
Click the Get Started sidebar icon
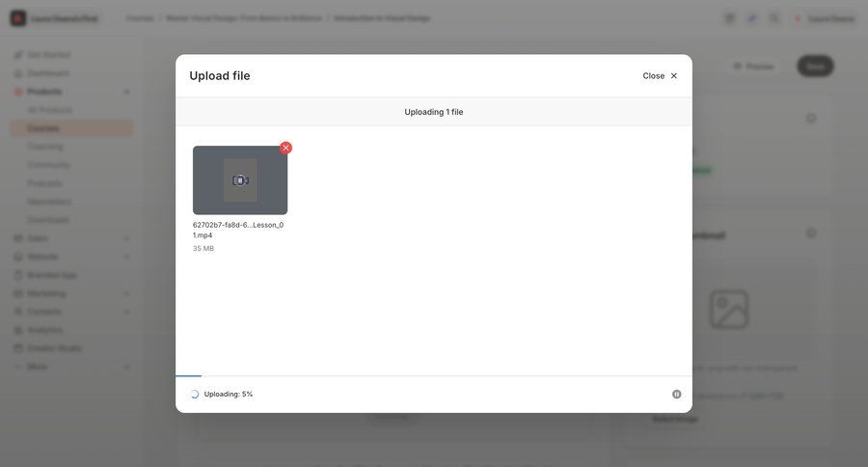pos(18,55)
